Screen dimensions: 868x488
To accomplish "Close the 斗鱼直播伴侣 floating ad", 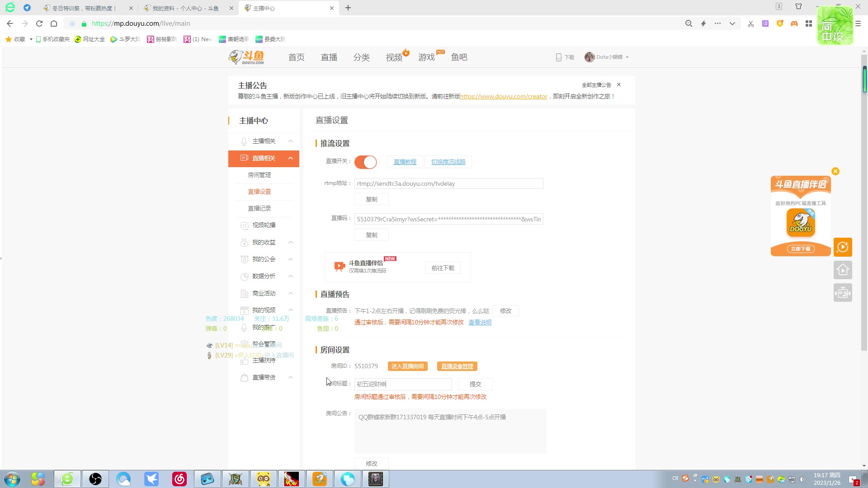I will point(835,171).
